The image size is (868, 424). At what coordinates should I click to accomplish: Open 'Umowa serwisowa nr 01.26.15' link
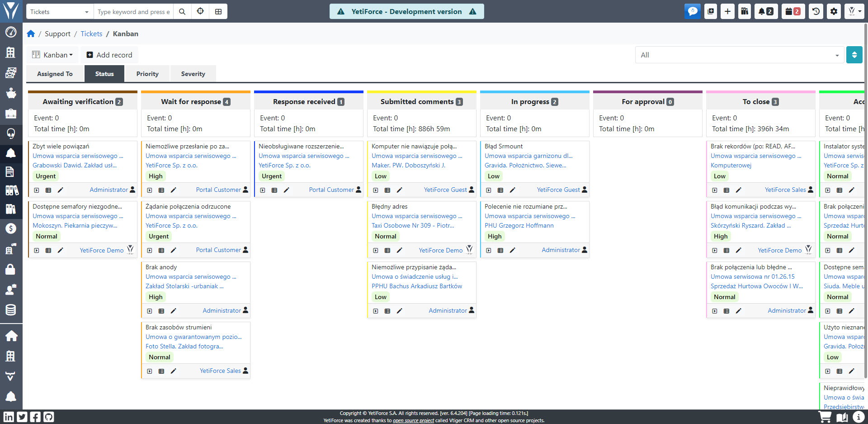click(752, 276)
